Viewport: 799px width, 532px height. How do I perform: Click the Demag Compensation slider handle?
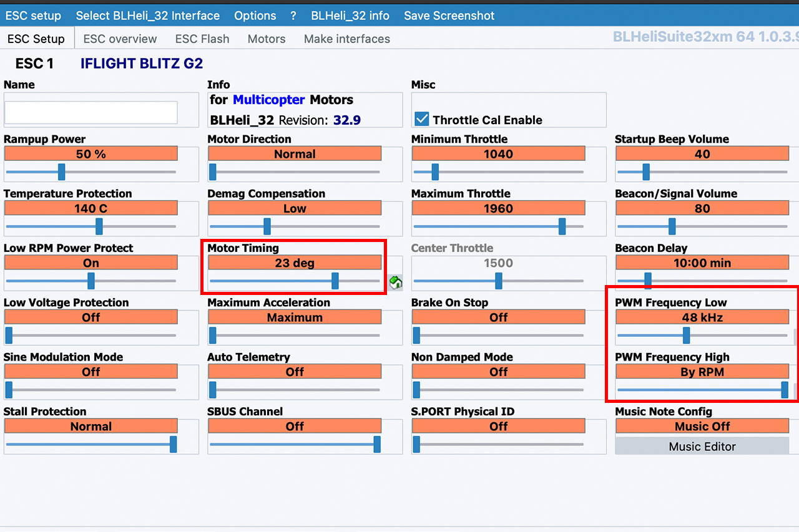267,226
